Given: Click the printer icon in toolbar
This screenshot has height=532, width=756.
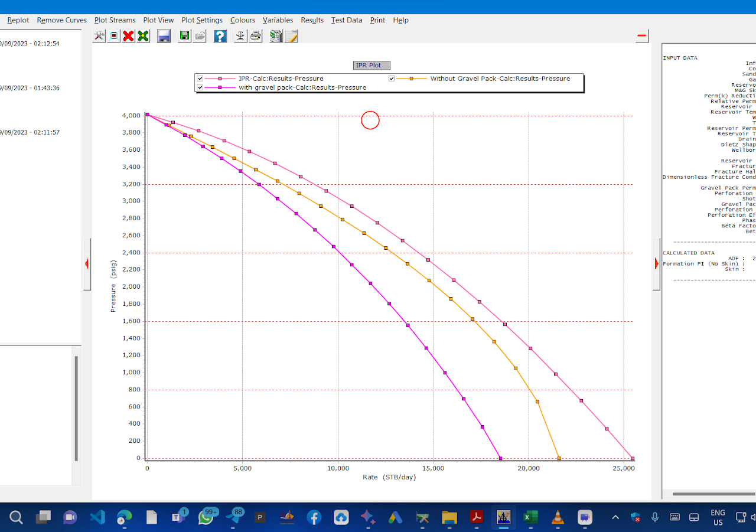Looking at the screenshot, I should 255,36.
